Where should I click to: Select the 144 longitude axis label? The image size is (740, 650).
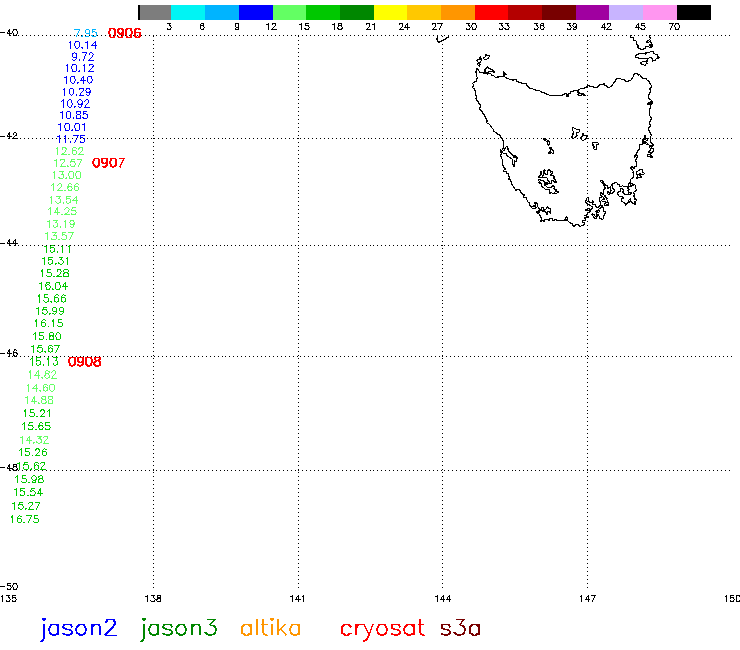click(443, 599)
